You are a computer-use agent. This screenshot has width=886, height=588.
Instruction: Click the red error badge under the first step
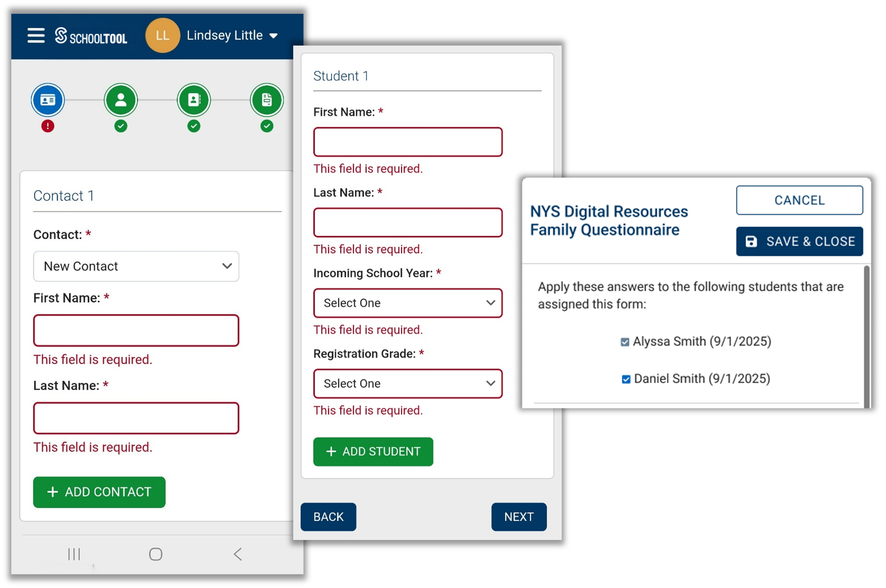click(47, 126)
